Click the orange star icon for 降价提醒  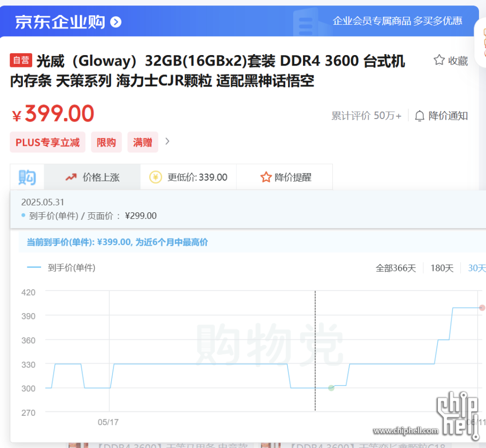(266, 177)
